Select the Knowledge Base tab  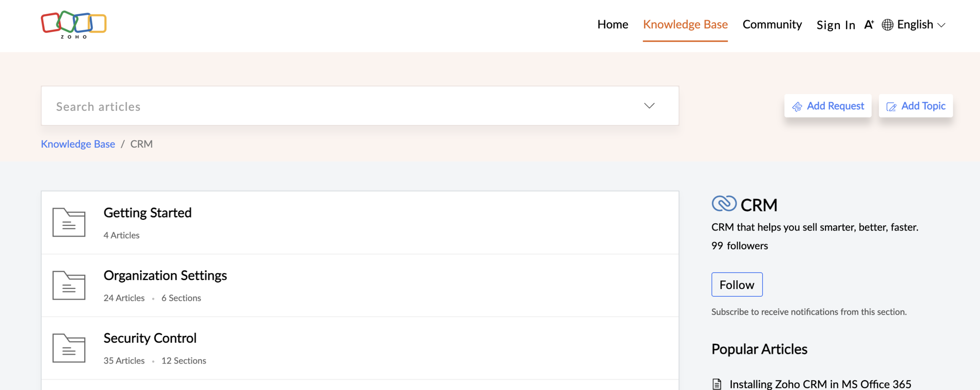685,25
